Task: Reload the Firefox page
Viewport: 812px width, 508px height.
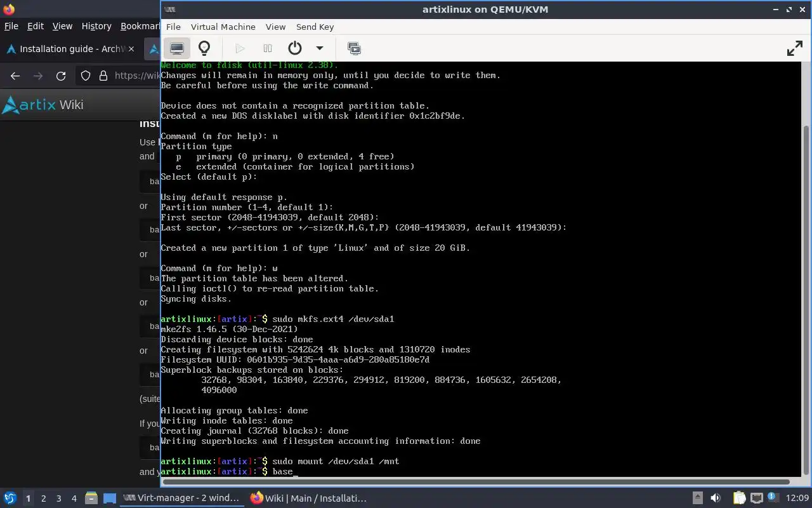Action: (x=61, y=76)
